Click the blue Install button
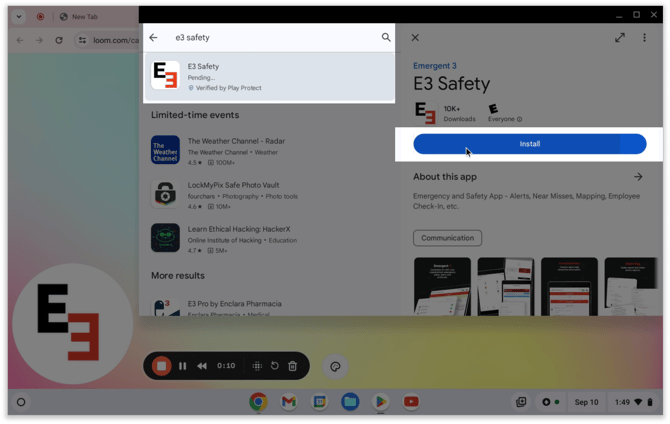This screenshot has width=670, height=424. pyautogui.click(x=529, y=144)
